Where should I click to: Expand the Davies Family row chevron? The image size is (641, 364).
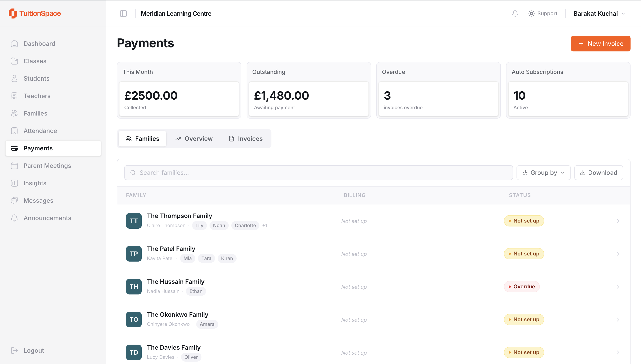pos(618,352)
